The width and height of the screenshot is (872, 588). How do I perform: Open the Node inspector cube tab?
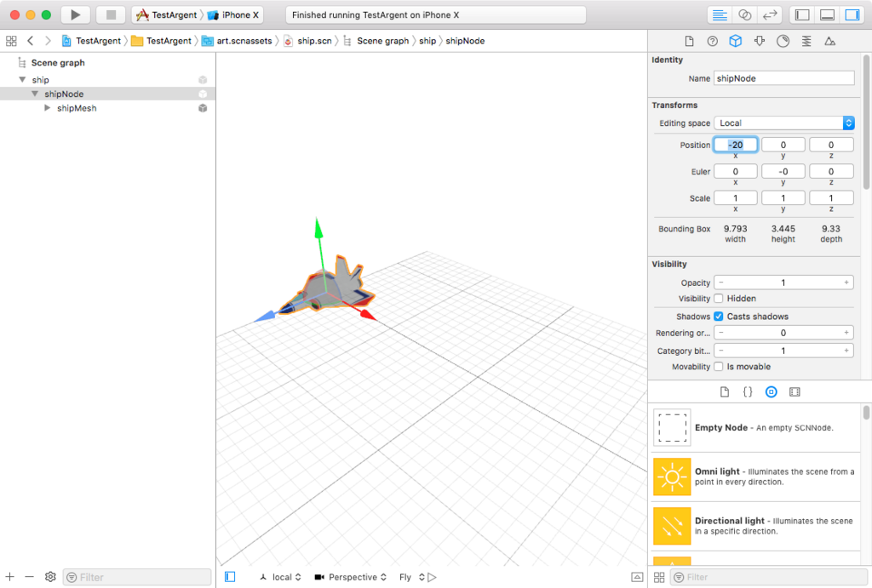tap(735, 41)
